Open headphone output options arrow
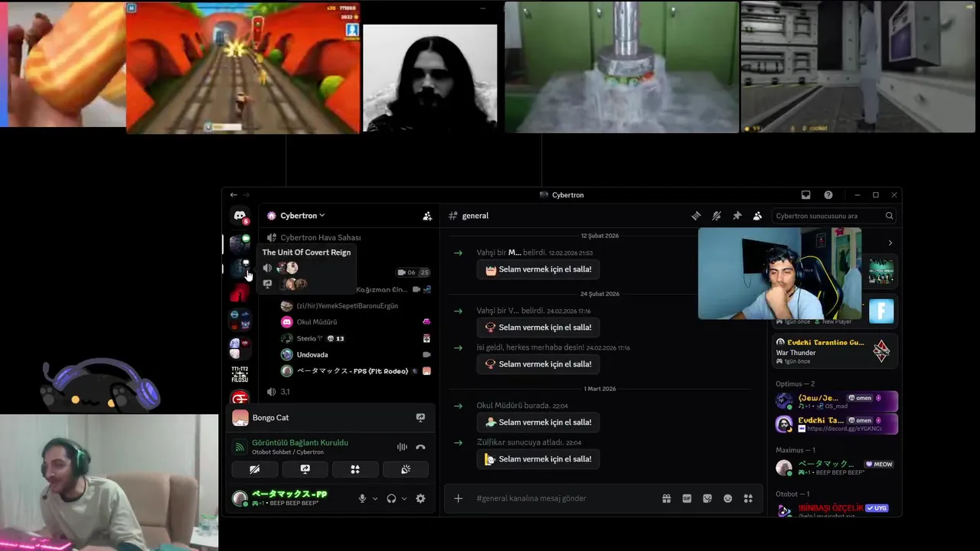 [404, 498]
